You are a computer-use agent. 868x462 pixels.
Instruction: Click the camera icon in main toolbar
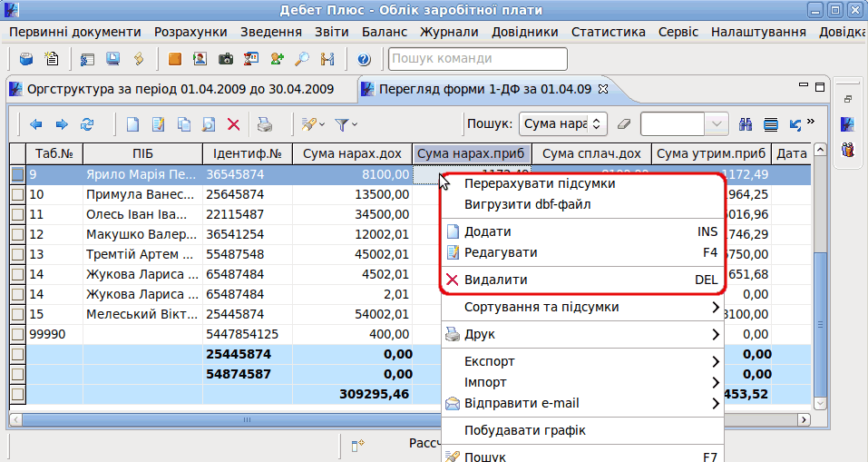226,59
